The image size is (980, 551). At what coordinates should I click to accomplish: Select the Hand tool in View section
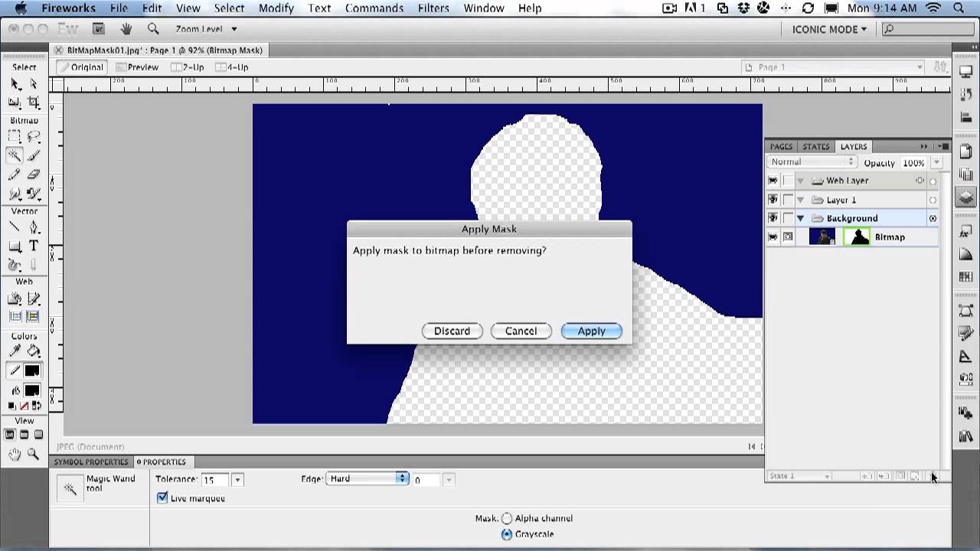pos(15,454)
